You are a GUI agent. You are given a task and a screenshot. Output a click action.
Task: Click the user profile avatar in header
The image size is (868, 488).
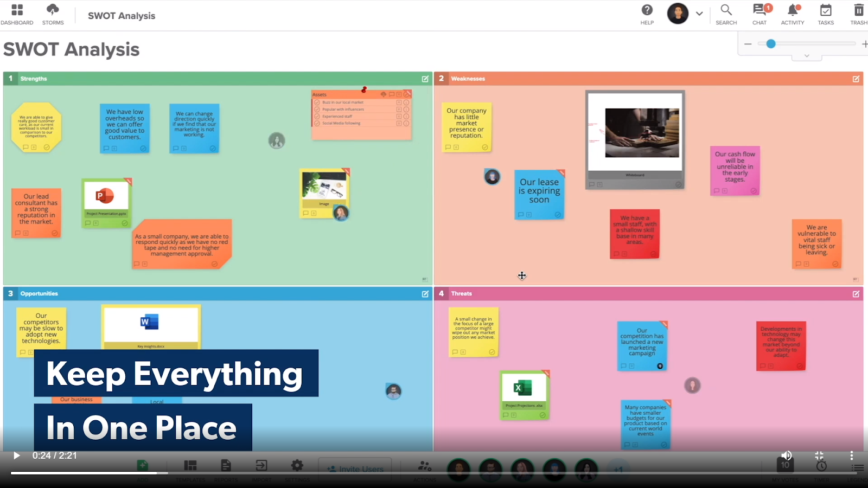click(678, 14)
